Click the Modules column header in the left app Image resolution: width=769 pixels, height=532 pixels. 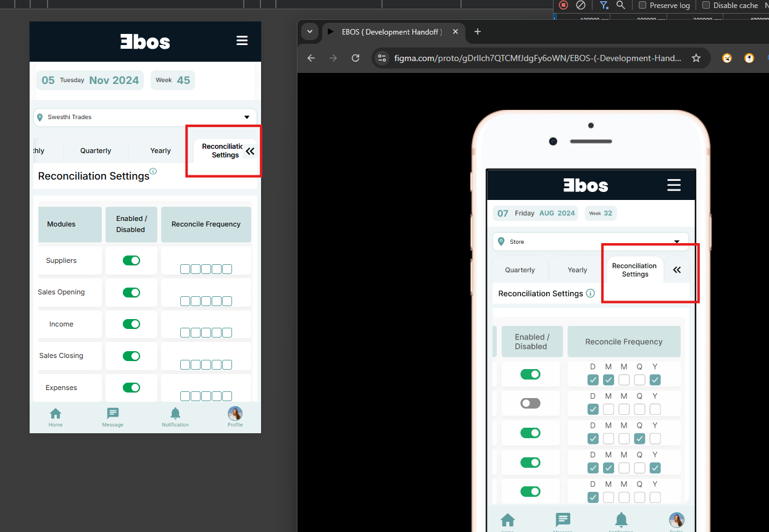point(70,224)
